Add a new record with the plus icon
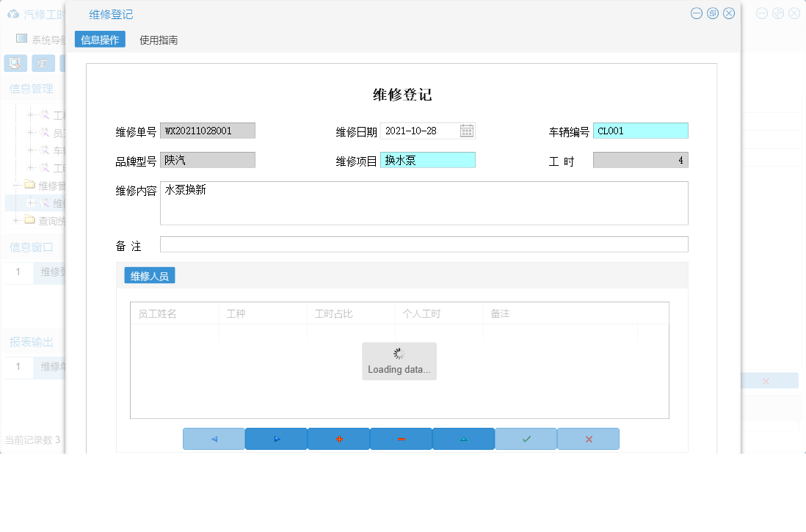 coord(338,438)
